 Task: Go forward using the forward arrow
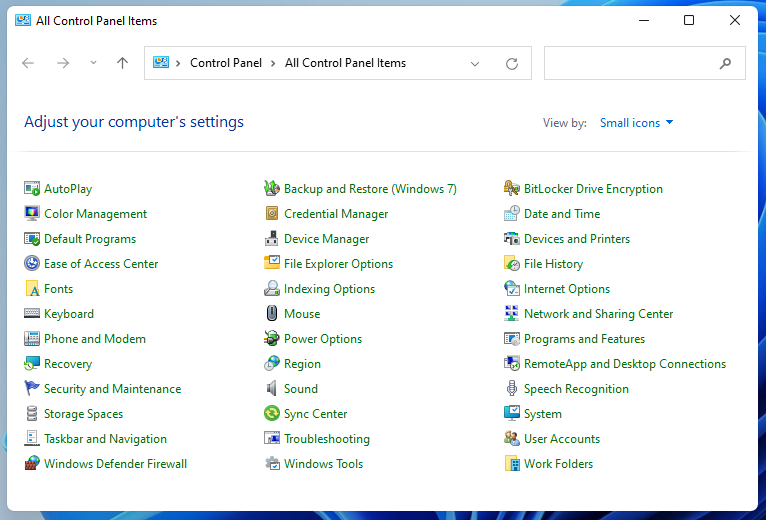click(x=63, y=63)
